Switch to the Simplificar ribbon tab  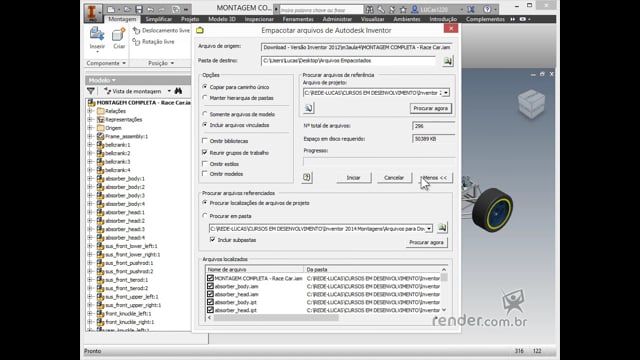(x=159, y=19)
